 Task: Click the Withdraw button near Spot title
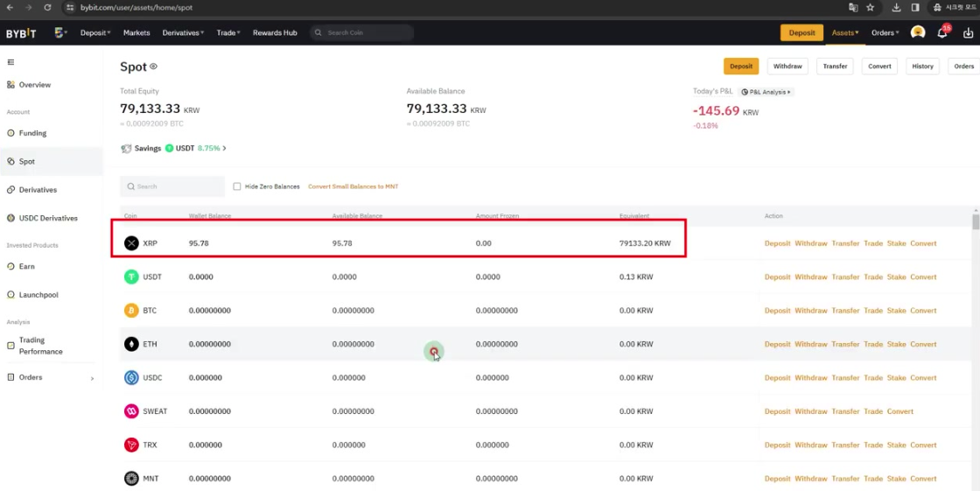(787, 67)
